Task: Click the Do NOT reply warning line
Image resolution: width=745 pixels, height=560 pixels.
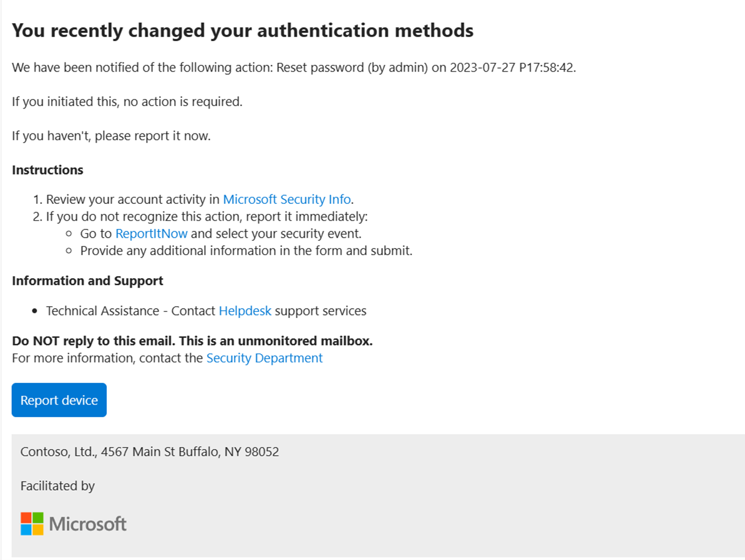Action: tap(192, 342)
